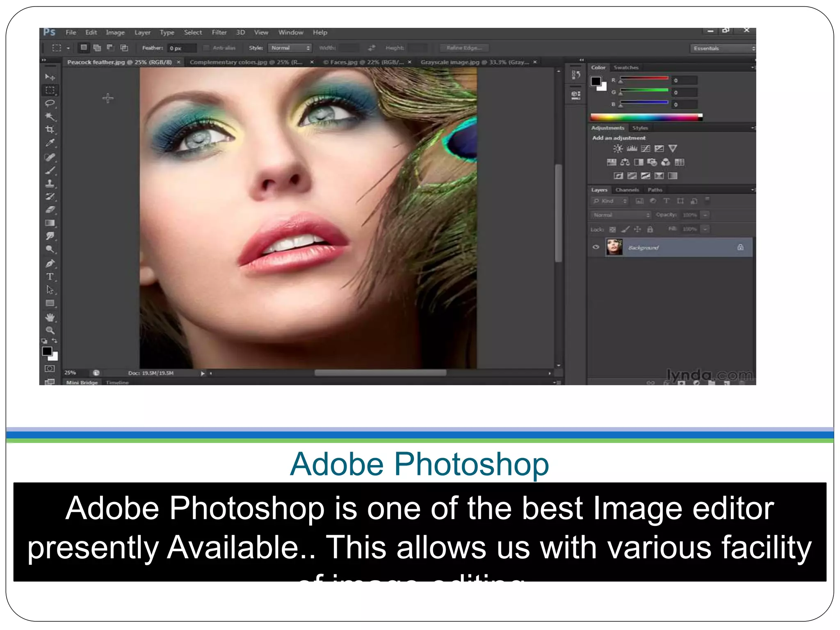
Task: Select the Rectangle shape tool
Action: point(50,304)
